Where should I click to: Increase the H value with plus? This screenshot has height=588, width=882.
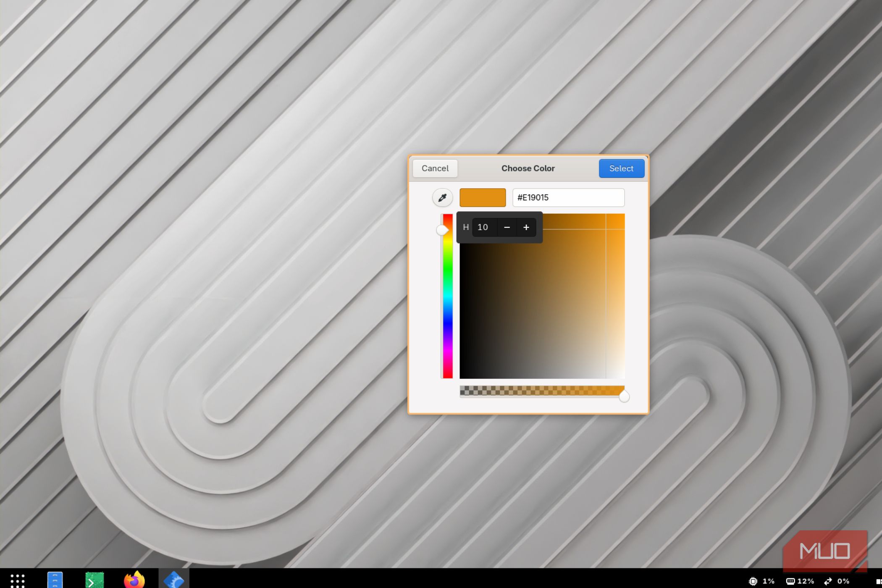tap(526, 227)
